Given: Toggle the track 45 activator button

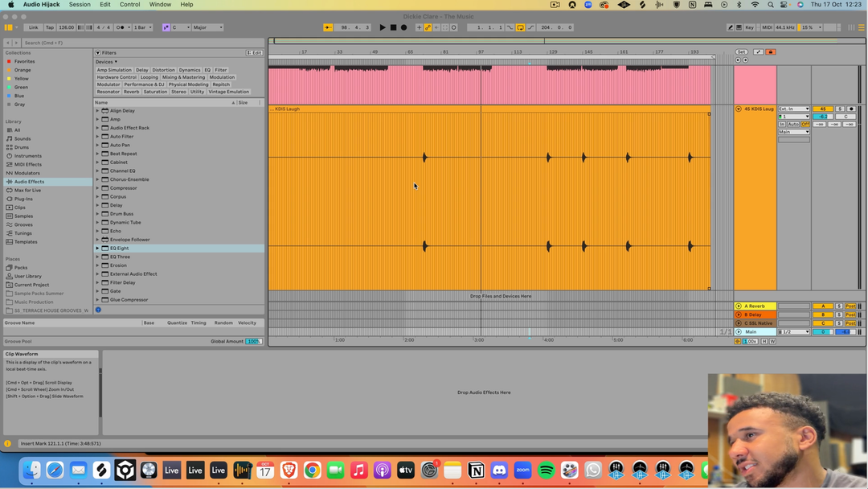Looking at the screenshot, I should pos(823,109).
